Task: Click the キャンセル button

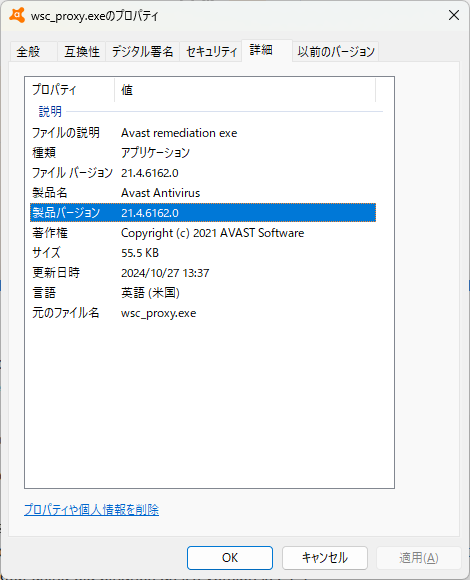Action: 325,558
